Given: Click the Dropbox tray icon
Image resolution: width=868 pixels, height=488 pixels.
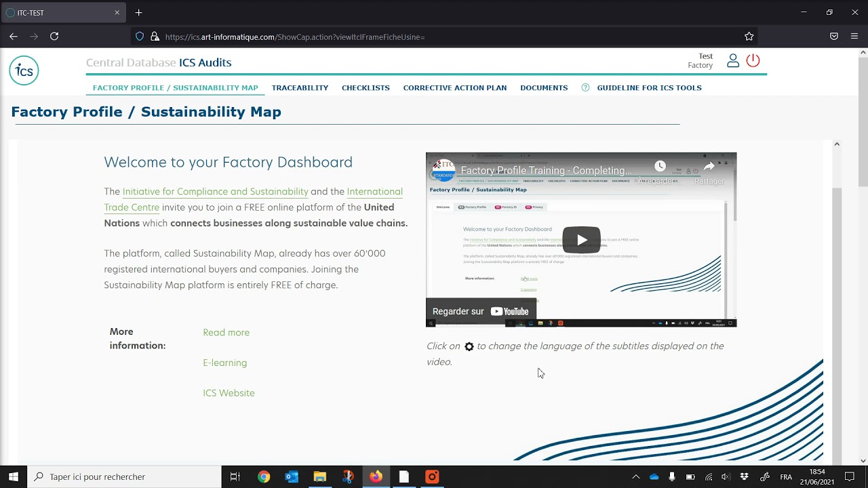Looking at the screenshot, I should tap(744, 476).
